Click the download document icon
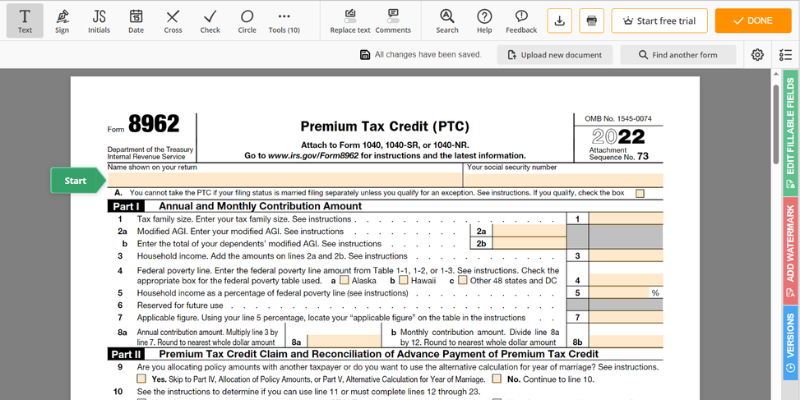800x400 pixels. pos(559,20)
